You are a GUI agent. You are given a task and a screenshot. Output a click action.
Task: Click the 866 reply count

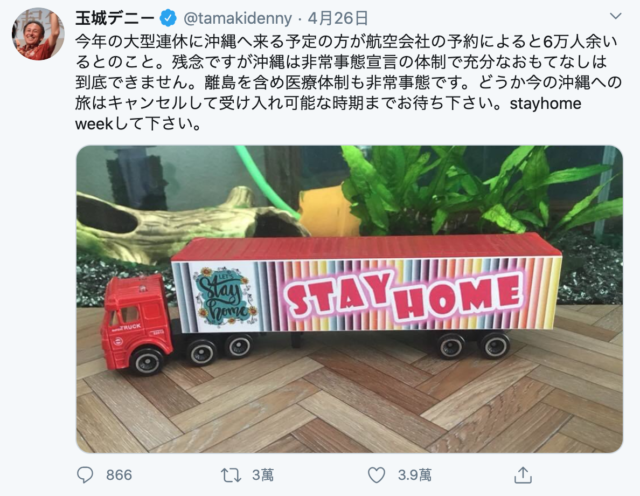pyautogui.click(x=119, y=475)
